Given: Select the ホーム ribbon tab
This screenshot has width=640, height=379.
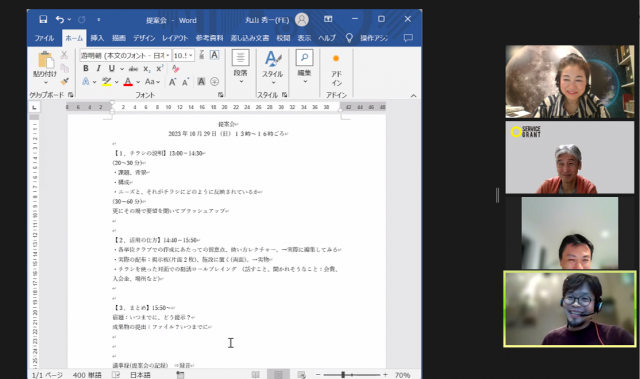Looking at the screenshot, I should pos(74,38).
